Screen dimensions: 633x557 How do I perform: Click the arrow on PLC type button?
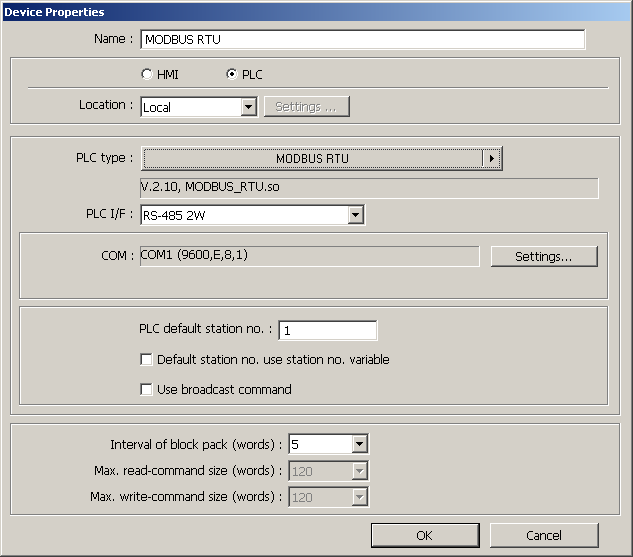[492, 158]
